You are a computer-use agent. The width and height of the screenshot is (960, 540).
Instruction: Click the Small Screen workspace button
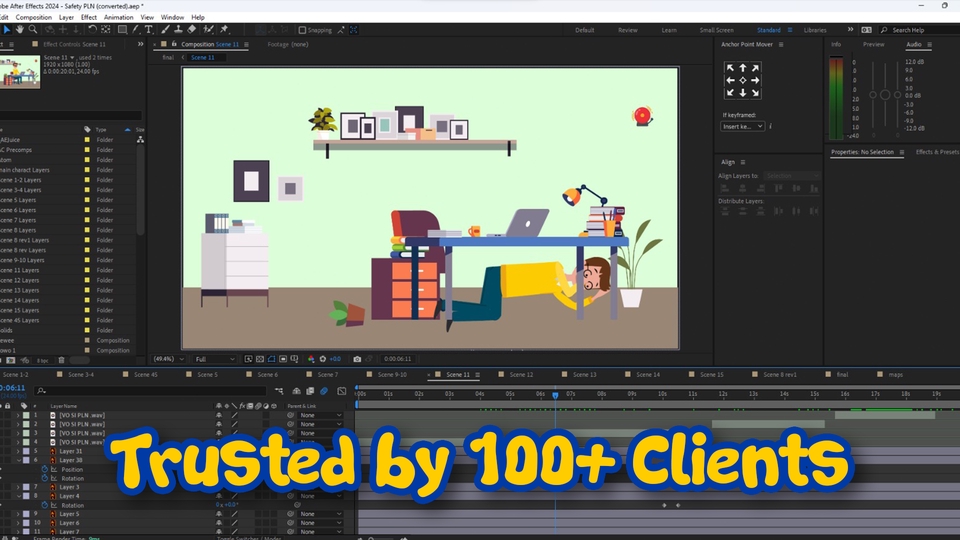(715, 30)
